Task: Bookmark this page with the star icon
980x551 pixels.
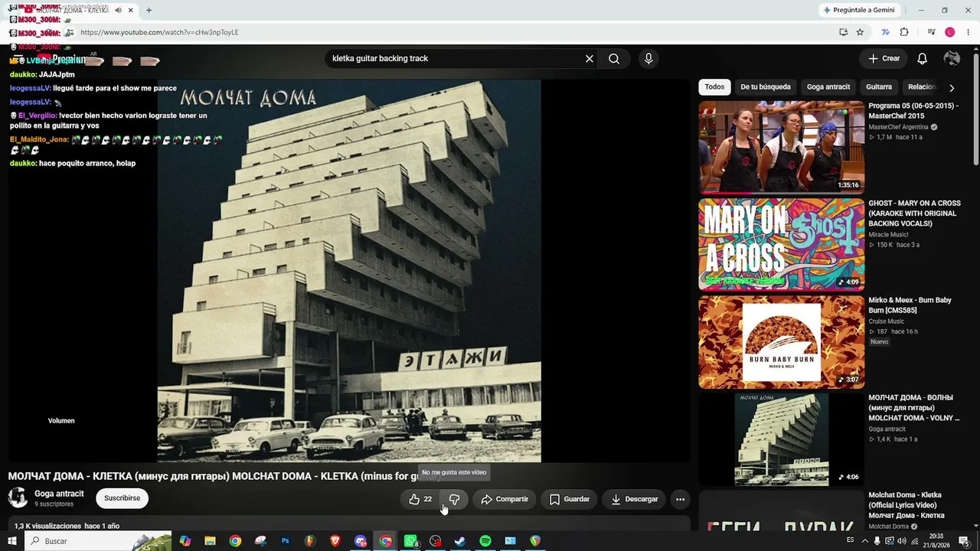Action: point(860,32)
